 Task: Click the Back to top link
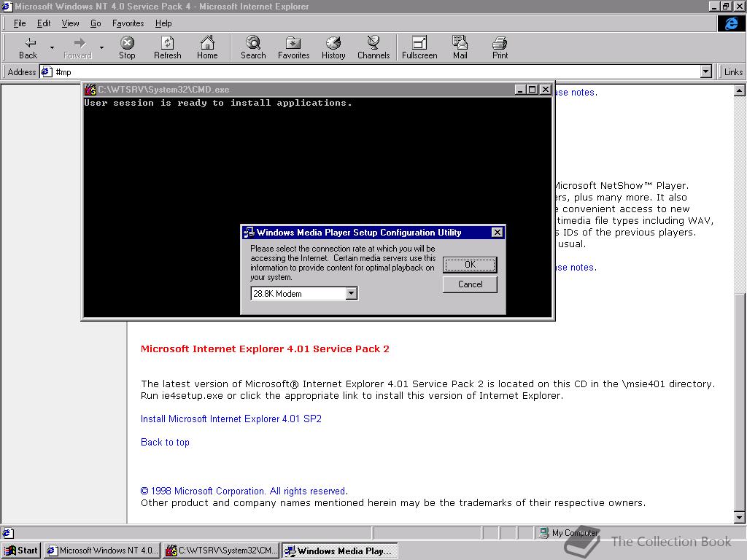[165, 443]
